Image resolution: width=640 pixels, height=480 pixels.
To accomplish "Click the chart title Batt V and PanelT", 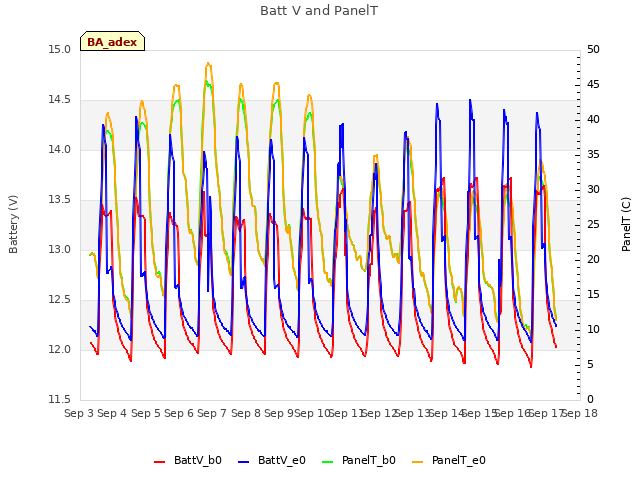I will tap(319, 11).
